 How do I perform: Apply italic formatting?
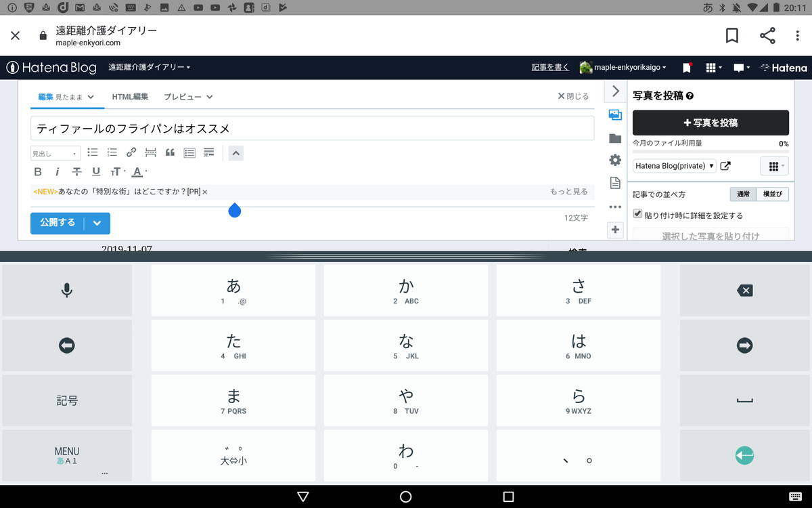pos(58,172)
